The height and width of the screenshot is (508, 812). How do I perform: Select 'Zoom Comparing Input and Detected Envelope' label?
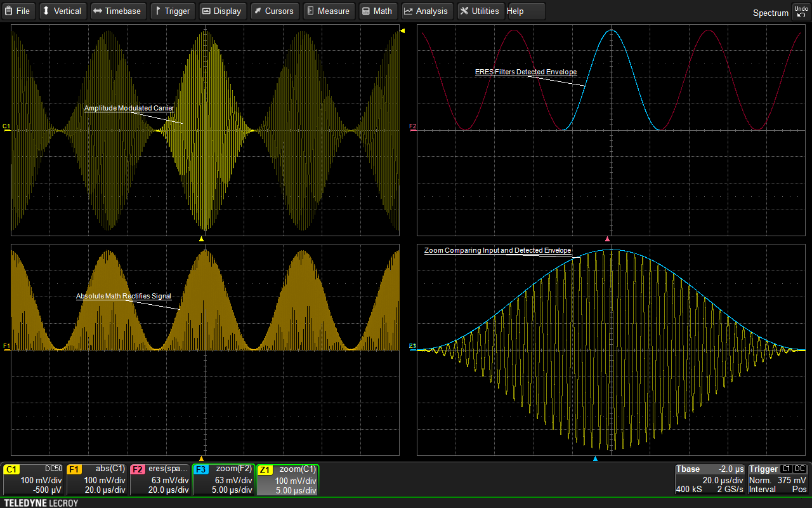(498, 251)
